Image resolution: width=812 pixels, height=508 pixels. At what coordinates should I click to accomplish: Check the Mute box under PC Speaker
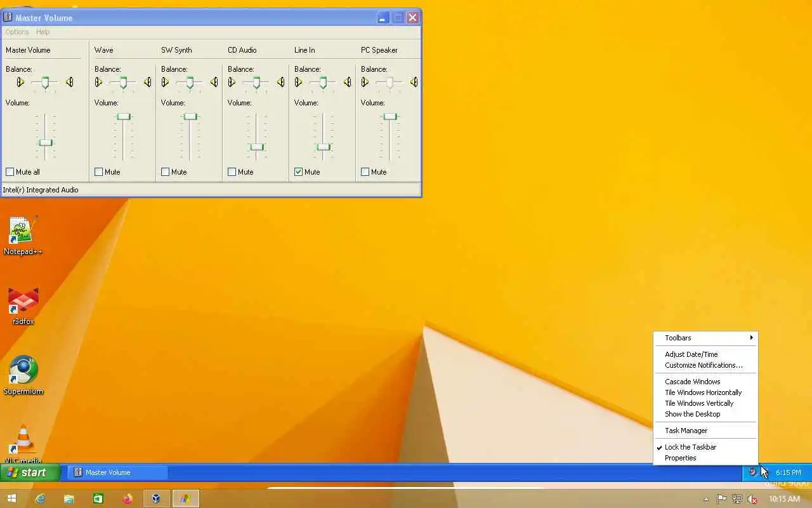pos(365,172)
